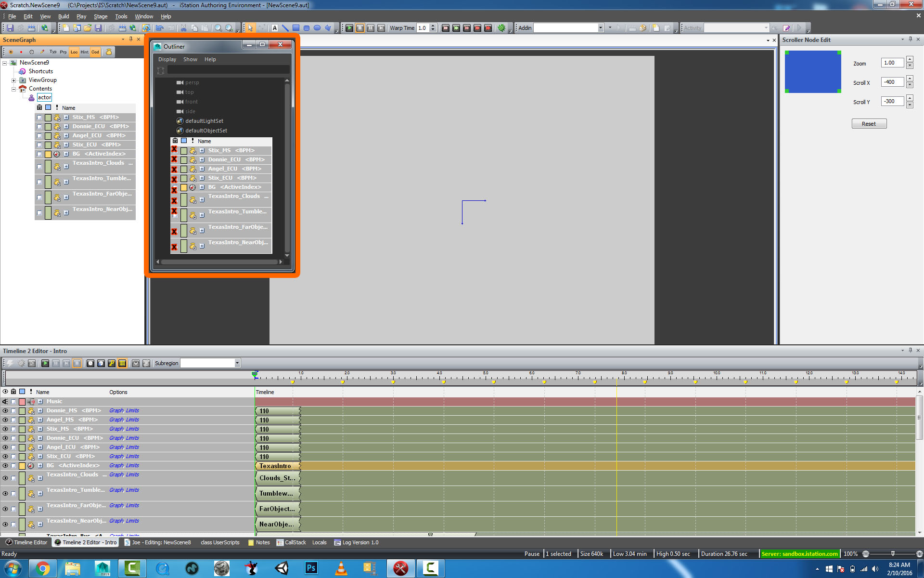Expand the BG ActiveIndex track in the timeline
The height and width of the screenshot is (578, 924).
point(40,466)
